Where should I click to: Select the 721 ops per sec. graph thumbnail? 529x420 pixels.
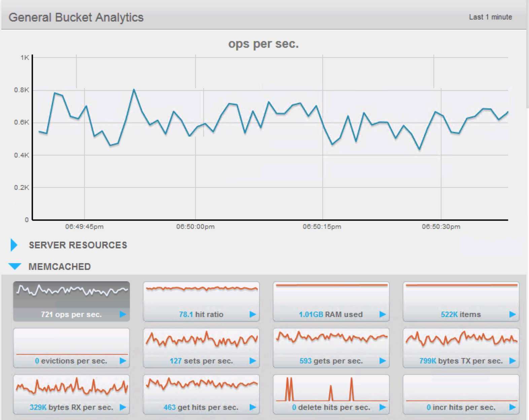click(x=71, y=301)
